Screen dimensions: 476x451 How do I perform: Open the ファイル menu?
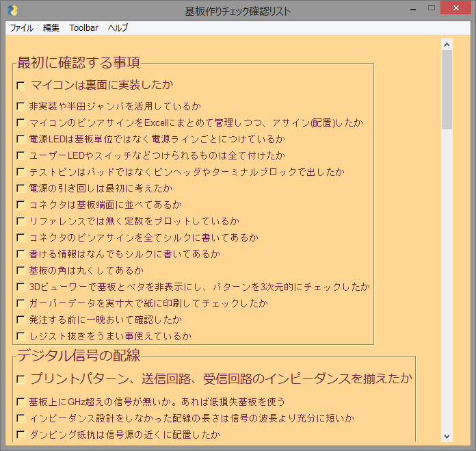(22, 28)
